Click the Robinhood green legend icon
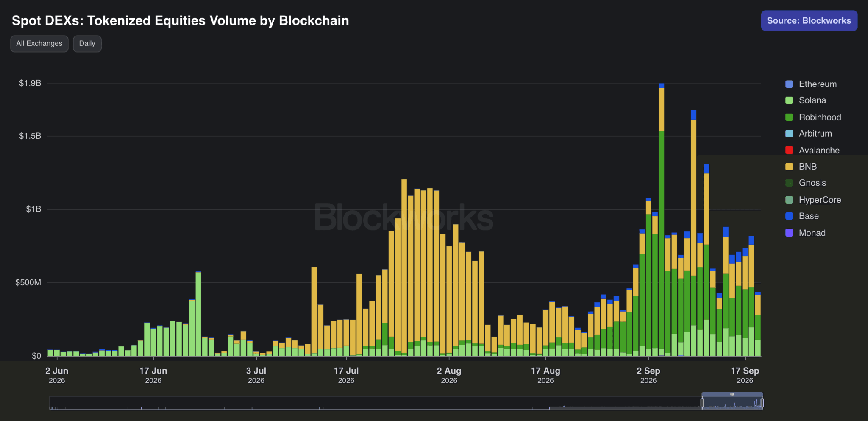 click(x=789, y=117)
